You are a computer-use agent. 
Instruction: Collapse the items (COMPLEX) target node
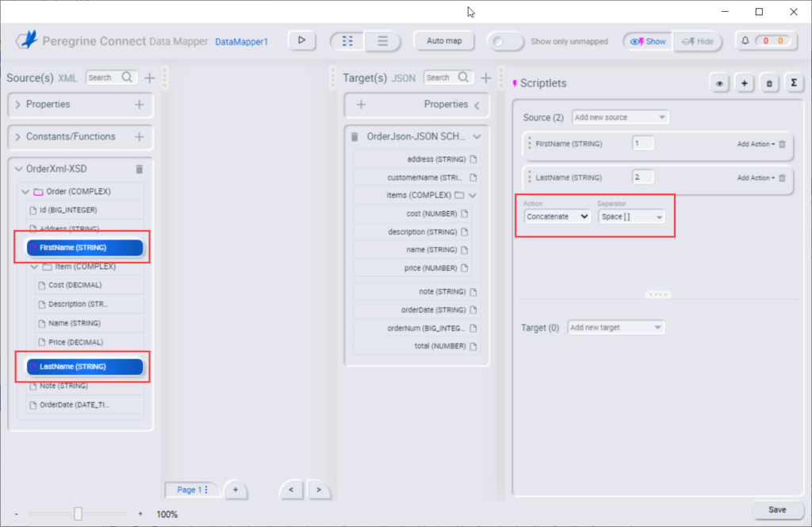pyautogui.click(x=473, y=195)
